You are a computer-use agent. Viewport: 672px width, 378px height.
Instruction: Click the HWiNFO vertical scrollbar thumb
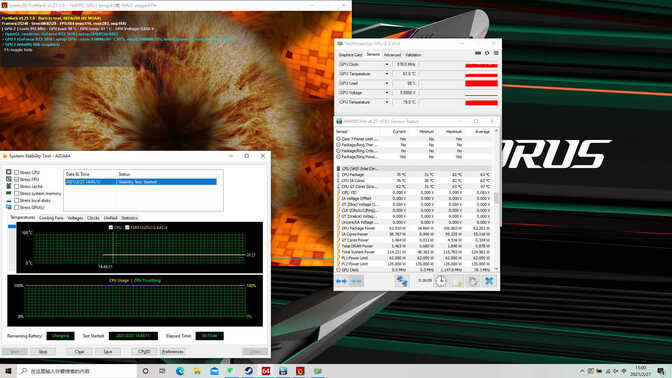496,198
